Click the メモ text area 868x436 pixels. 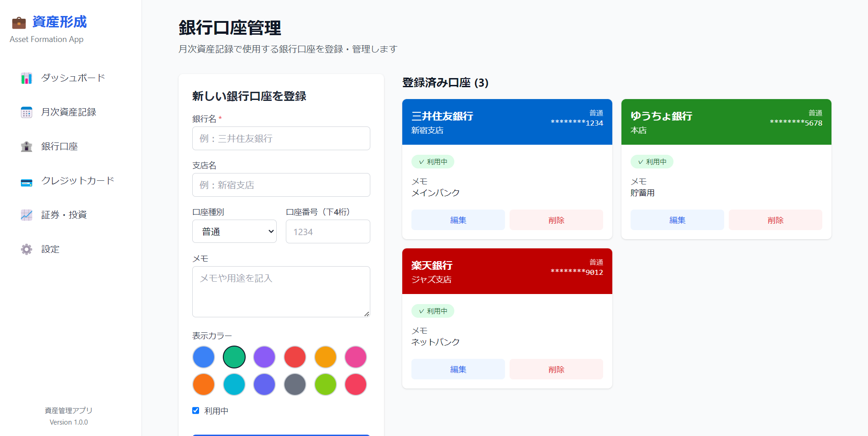coord(281,291)
